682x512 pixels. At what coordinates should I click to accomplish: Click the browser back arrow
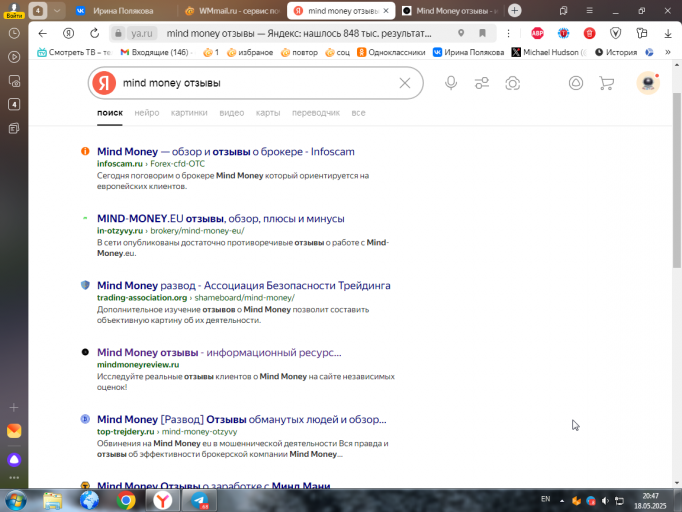42,33
